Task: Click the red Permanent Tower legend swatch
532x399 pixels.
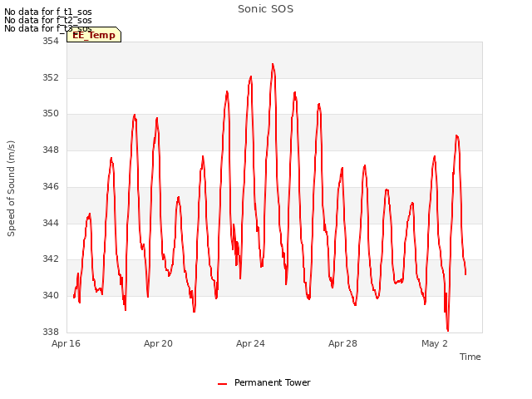Action: pos(222,384)
